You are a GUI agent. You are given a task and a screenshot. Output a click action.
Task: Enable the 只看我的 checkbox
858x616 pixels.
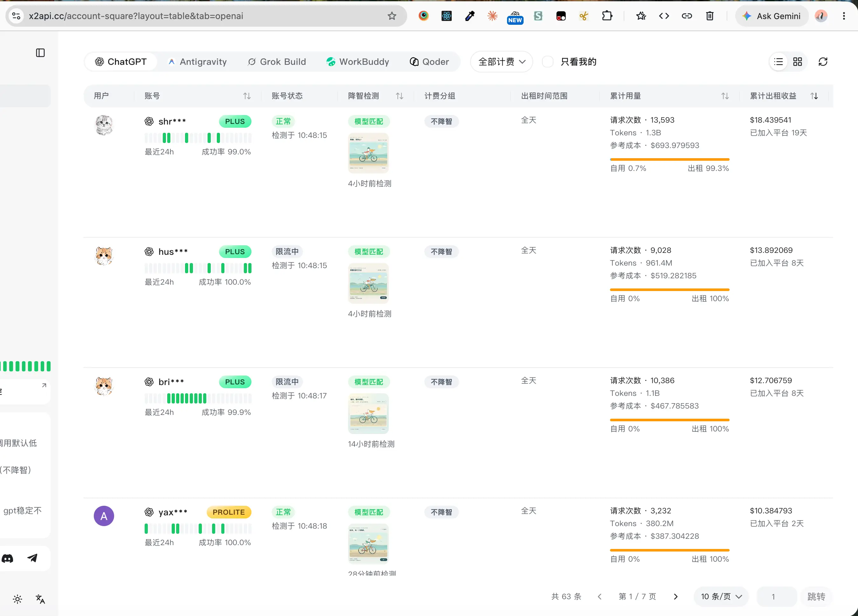pyautogui.click(x=548, y=62)
